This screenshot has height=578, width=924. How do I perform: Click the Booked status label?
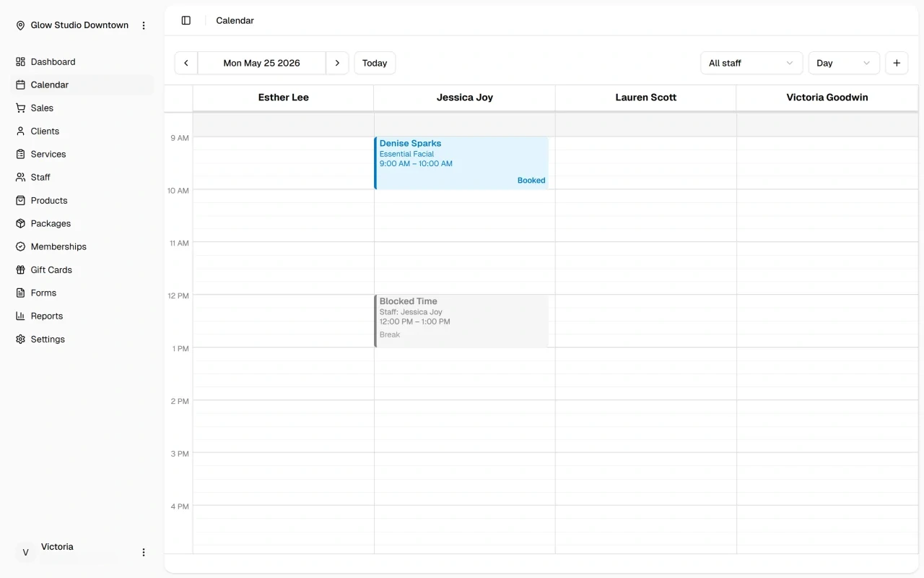coord(531,181)
